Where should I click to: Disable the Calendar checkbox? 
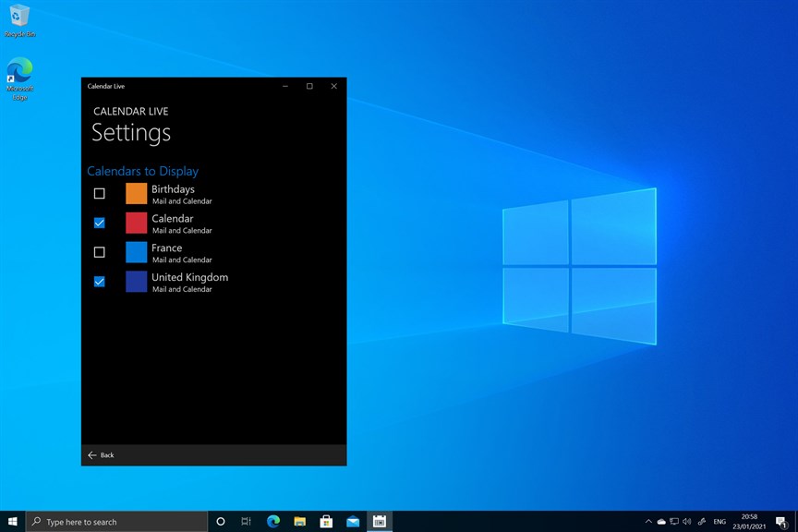[x=99, y=223]
